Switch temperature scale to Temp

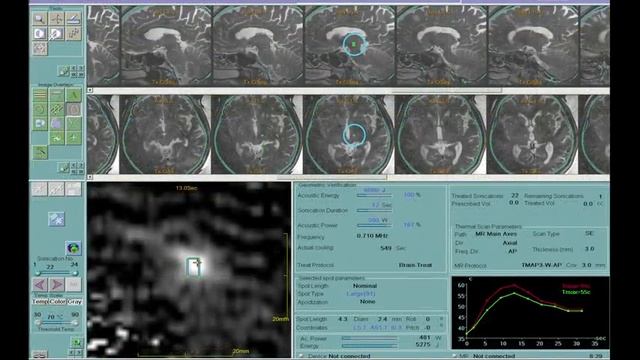pos(40,302)
